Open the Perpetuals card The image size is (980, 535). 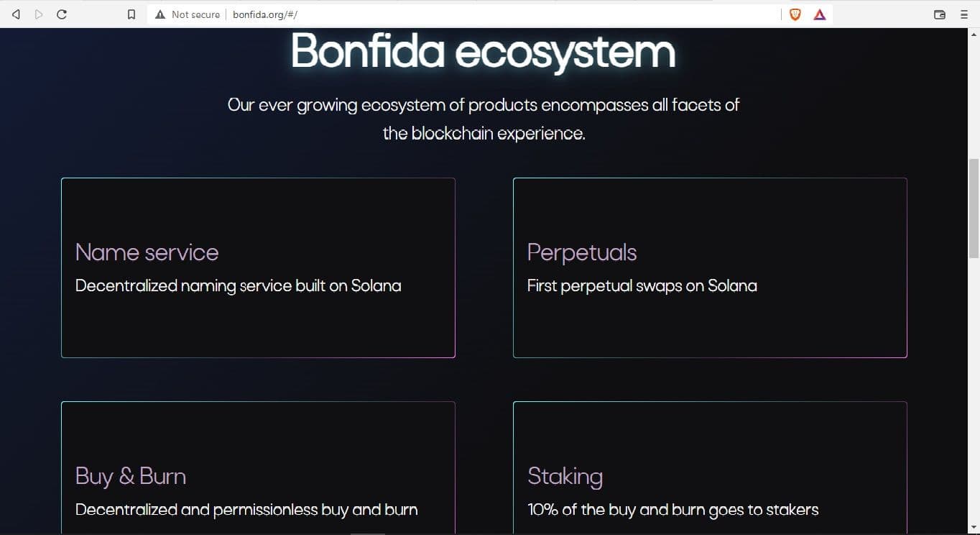pos(710,267)
